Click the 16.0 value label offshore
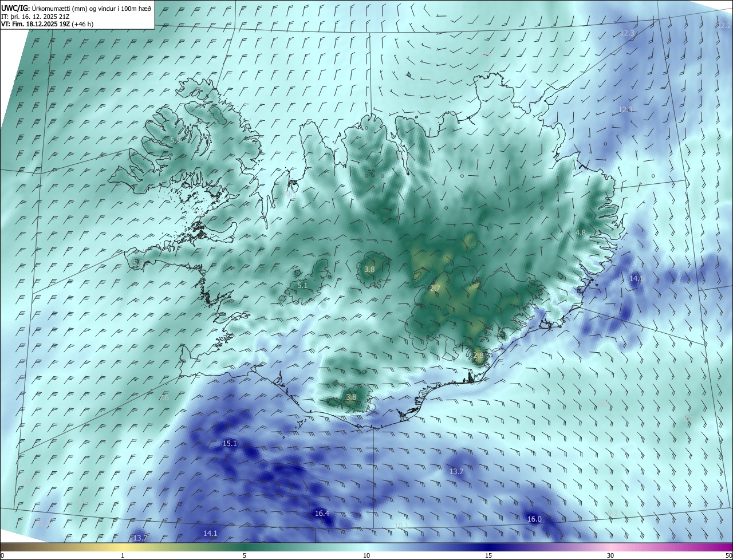Viewport: 733px width, 560px height. (x=534, y=519)
